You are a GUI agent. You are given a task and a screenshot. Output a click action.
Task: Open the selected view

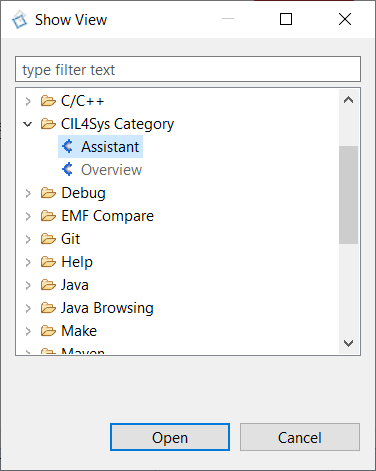[x=170, y=437]
